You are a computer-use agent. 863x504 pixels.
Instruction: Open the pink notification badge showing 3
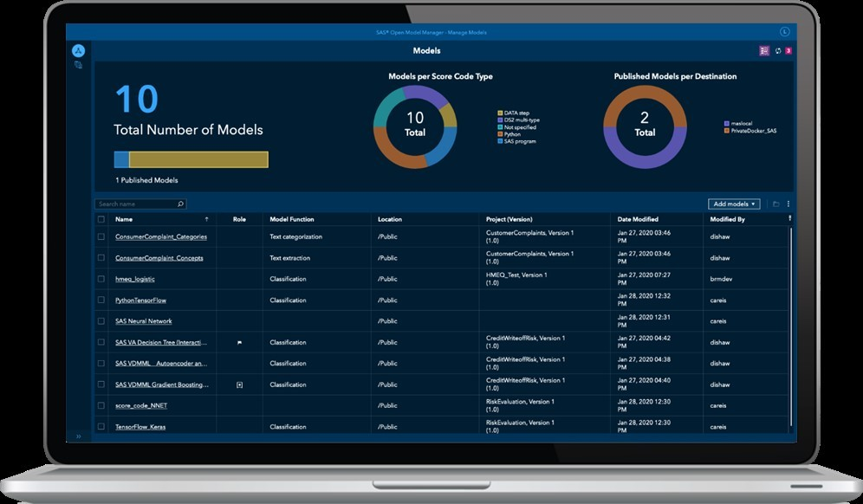(x=788, y=50)
